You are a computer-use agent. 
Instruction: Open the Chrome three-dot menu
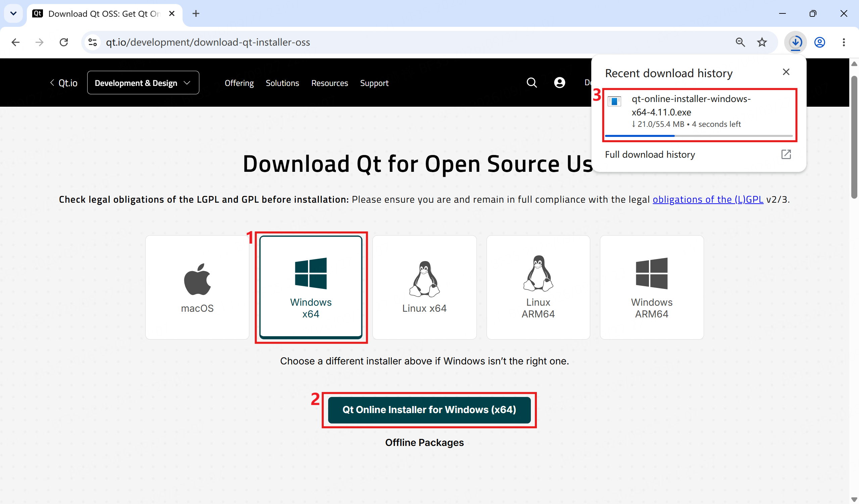point(844,42)
